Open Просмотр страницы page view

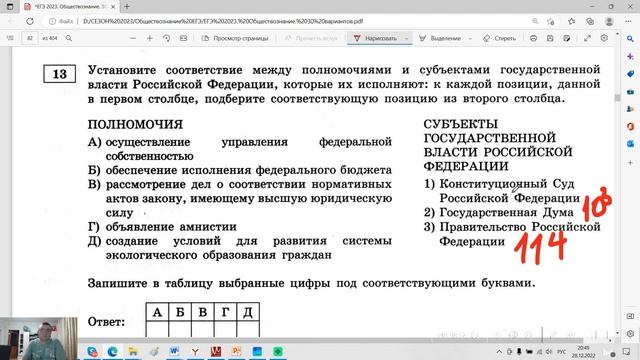(x=236, y=38)
